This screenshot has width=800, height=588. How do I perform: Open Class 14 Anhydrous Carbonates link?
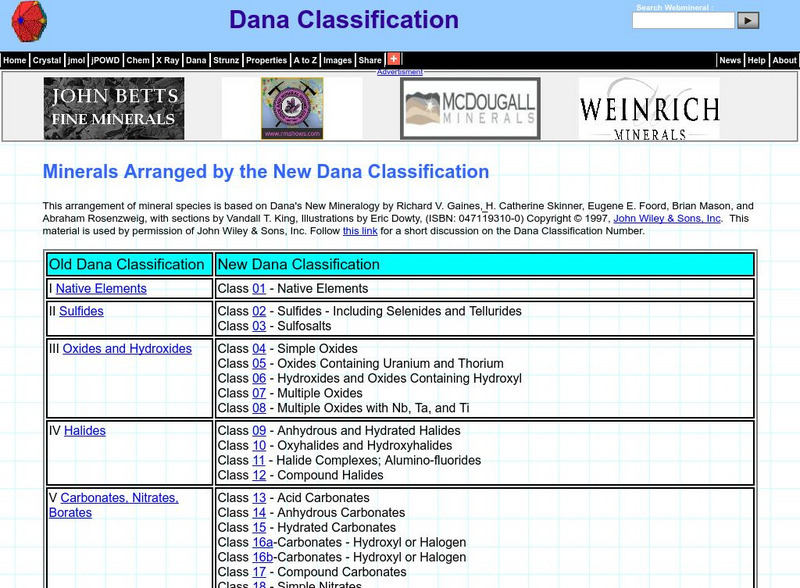tap(259, 512)
